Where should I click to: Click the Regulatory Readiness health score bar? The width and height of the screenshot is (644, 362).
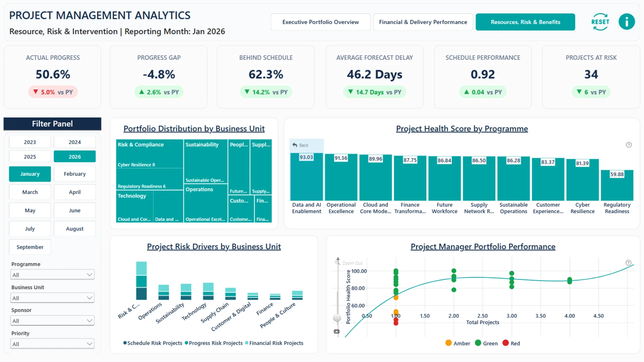tap(617, 185)
